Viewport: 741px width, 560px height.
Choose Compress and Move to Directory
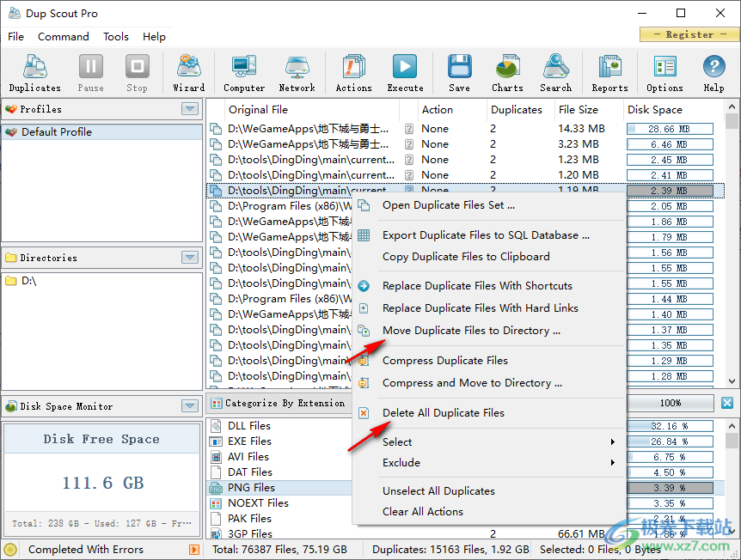pos(489,383)
